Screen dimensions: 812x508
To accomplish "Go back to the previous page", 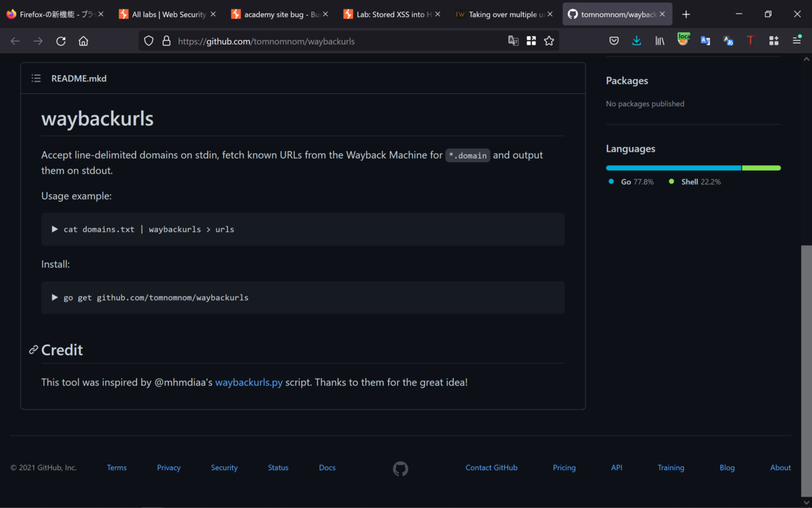I will [x=15, y=41].
